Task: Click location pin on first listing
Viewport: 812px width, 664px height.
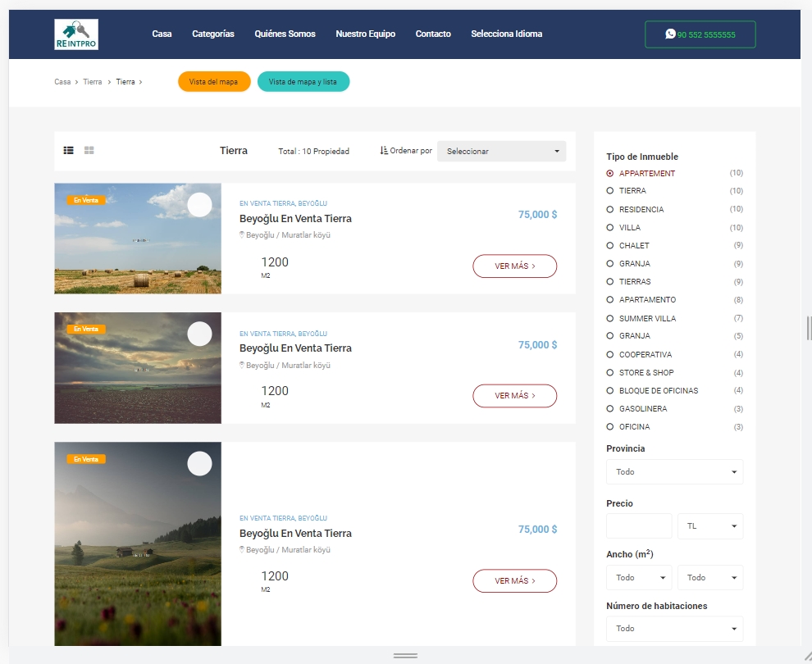Action: point(241,234)
